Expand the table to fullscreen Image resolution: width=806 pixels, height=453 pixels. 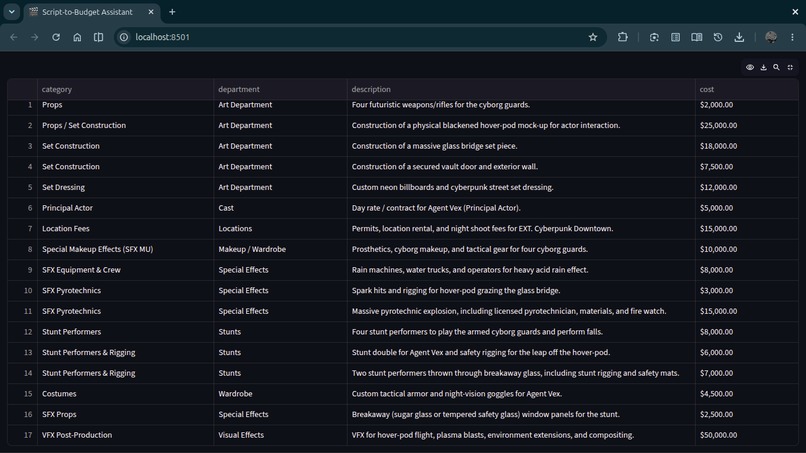(790, 67)
